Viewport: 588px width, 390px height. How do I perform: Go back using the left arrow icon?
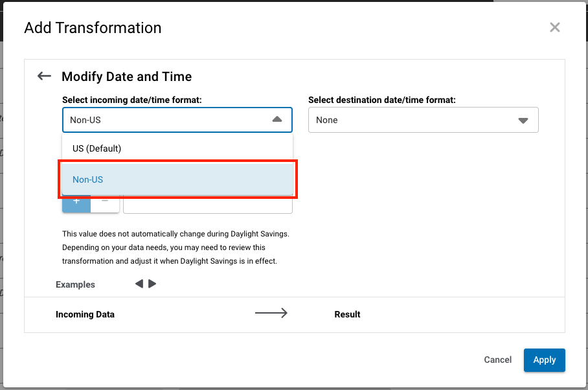44,76
